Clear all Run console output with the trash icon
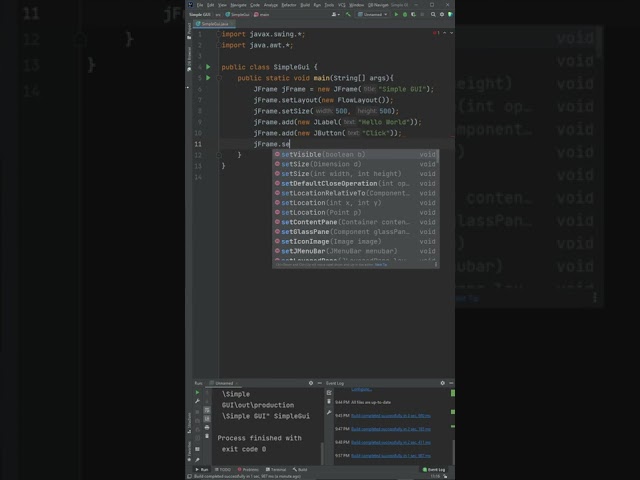 tap(207, 436)
